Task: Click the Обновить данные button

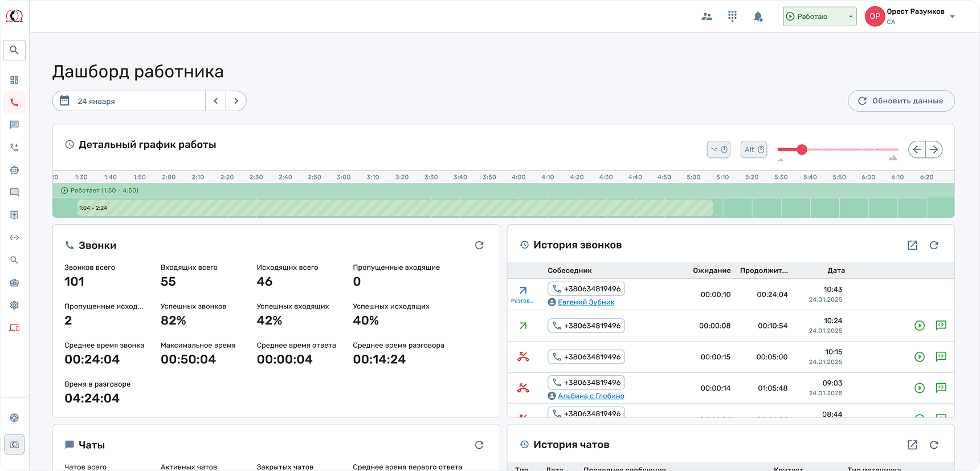Action: [901, 101]
